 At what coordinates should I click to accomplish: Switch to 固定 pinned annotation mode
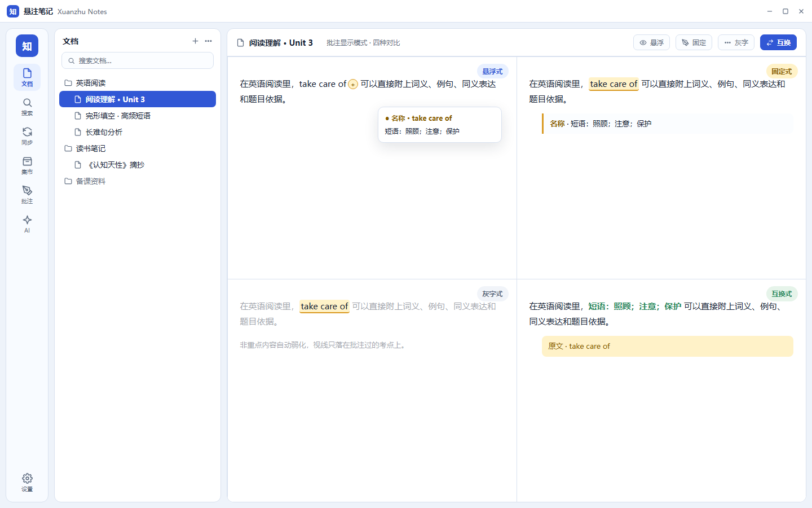click(694, 42)
